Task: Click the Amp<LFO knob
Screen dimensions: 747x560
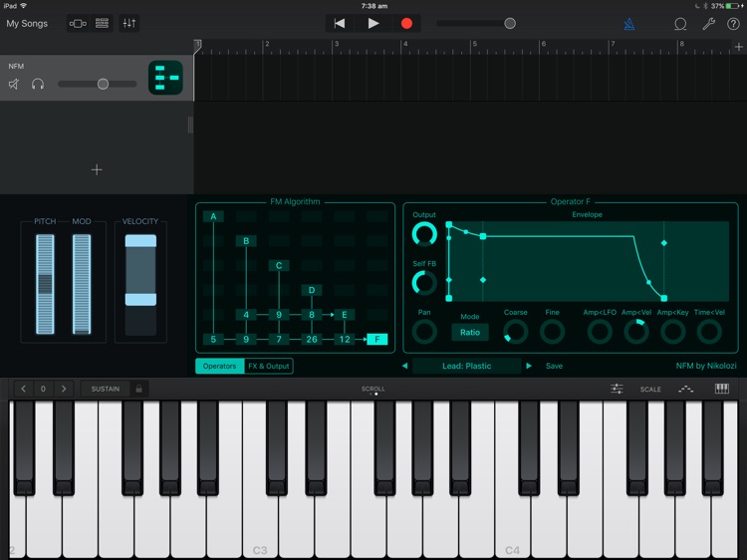Action: (x=600, y=332)
